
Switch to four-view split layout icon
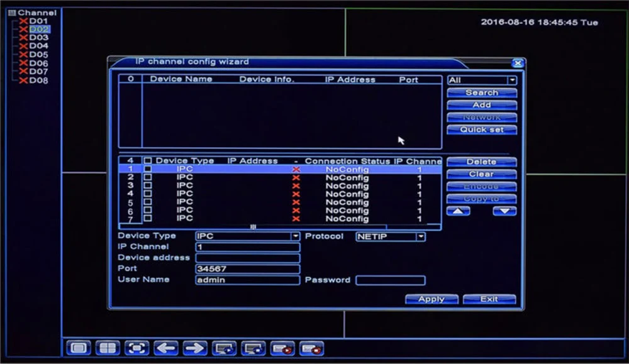pos(108,348)
